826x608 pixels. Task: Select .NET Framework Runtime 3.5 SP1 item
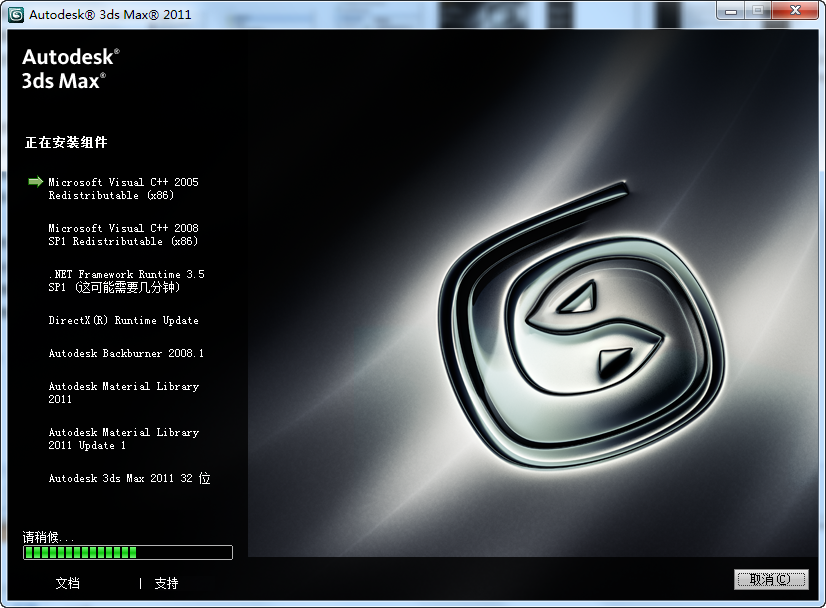(x=126, y=281)
